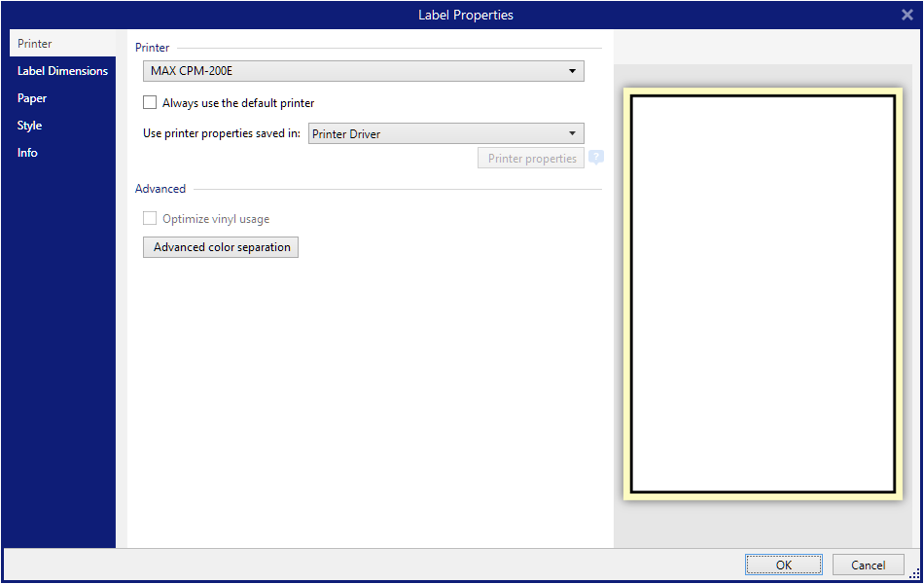Click the Label Properties title bar
This screenshot has height=584, width=924.
tap(465, 15)
